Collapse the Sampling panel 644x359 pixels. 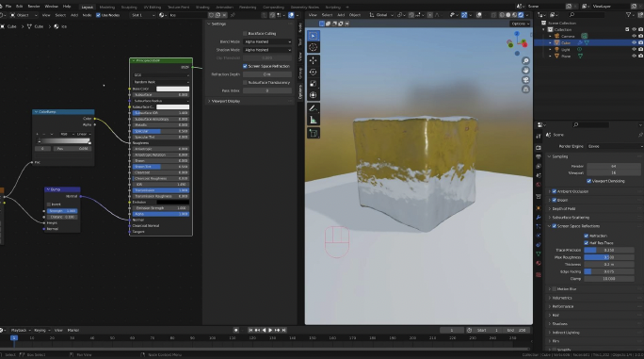560,156
